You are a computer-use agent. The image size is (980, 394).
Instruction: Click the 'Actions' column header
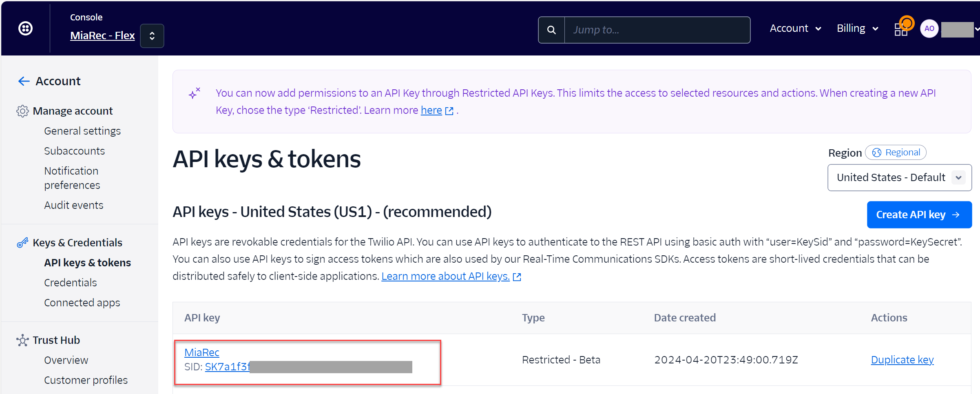click(889, 318)
